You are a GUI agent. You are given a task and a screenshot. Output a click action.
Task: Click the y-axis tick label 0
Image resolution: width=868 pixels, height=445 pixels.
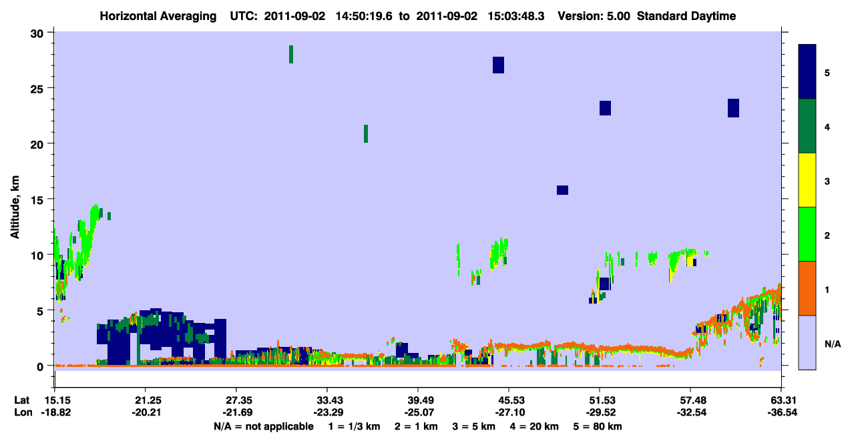(x=41, y=366)
